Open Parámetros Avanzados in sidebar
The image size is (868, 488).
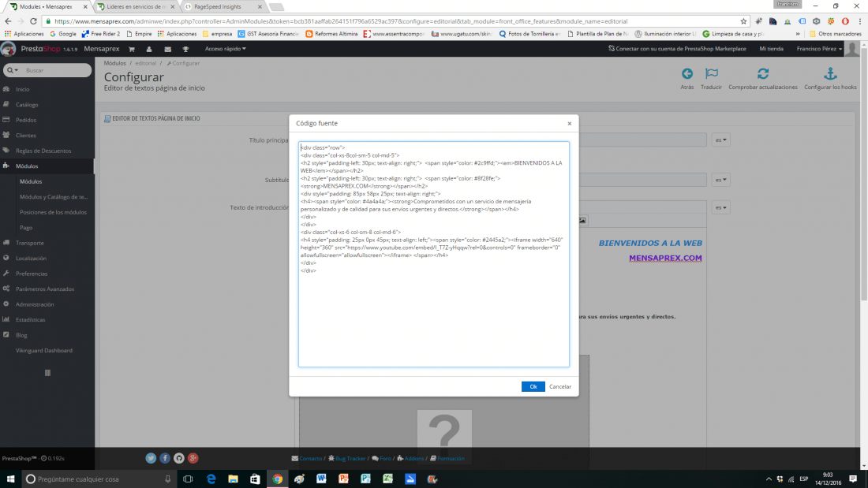pos(44,289)
